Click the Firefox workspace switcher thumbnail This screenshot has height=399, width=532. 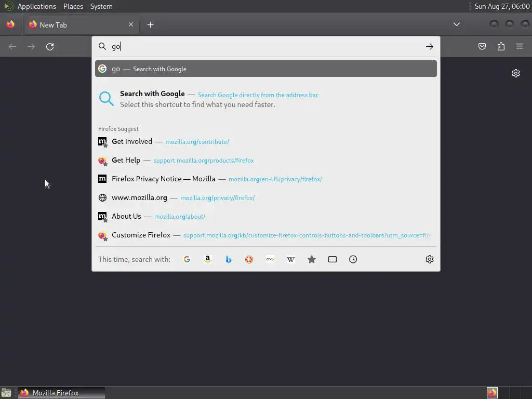492,393
